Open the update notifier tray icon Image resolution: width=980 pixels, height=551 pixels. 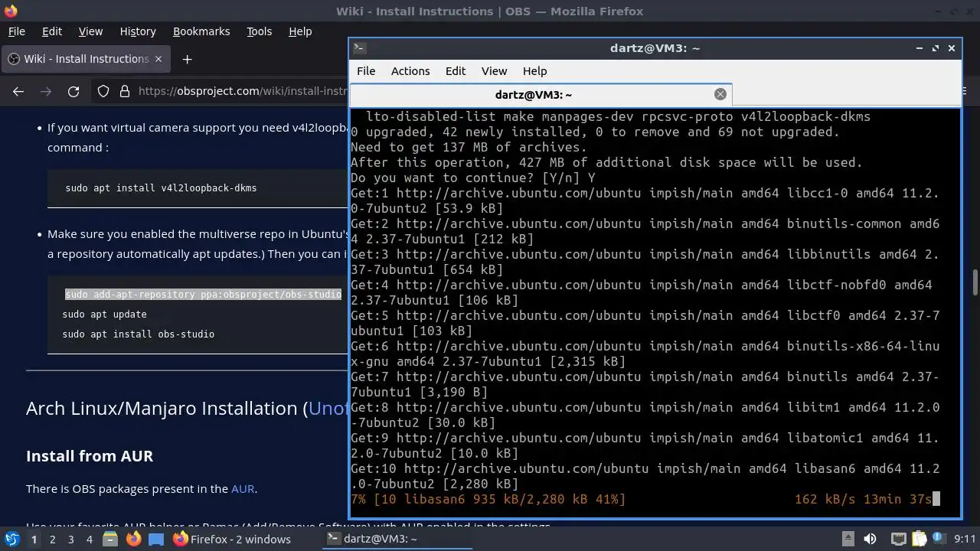[940, 539]
